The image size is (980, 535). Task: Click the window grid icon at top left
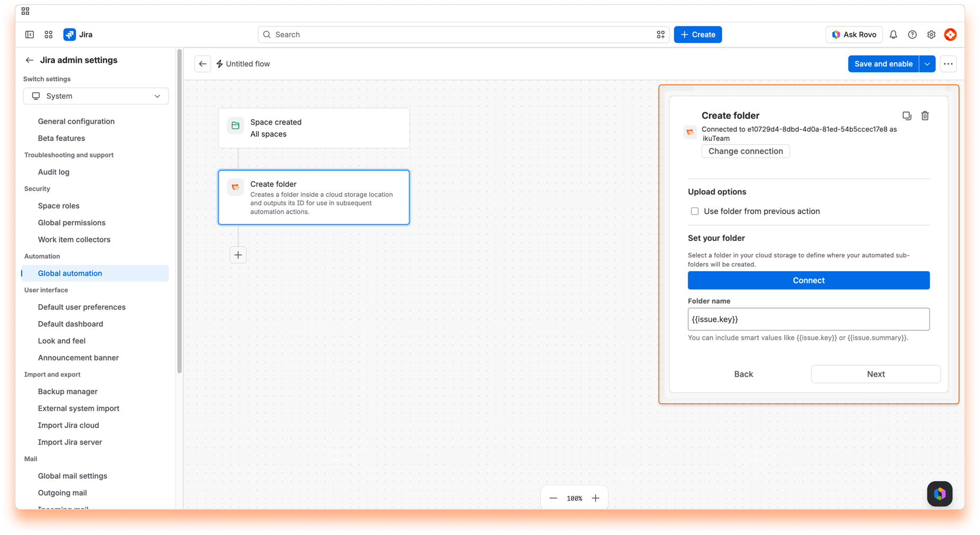pyautogui.click(x=25, y=11)
